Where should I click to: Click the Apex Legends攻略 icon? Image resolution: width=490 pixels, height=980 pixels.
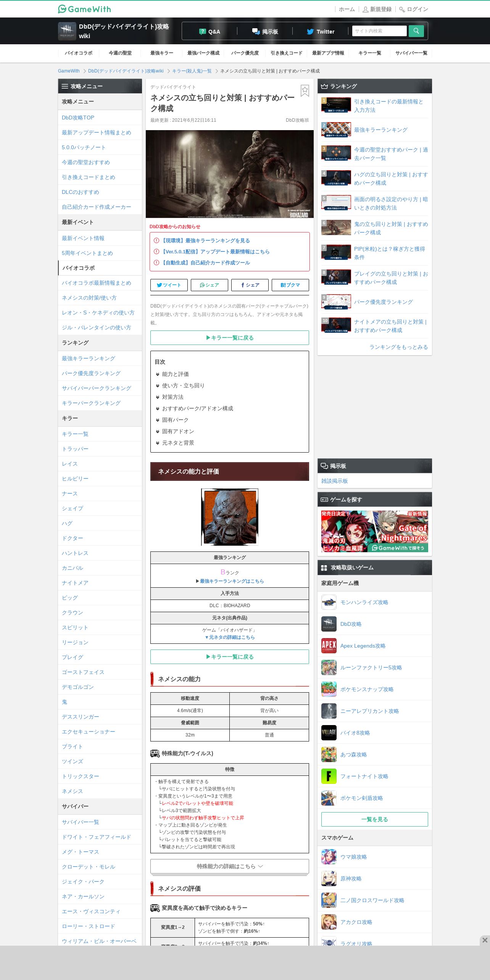click(x=329, y=646)
